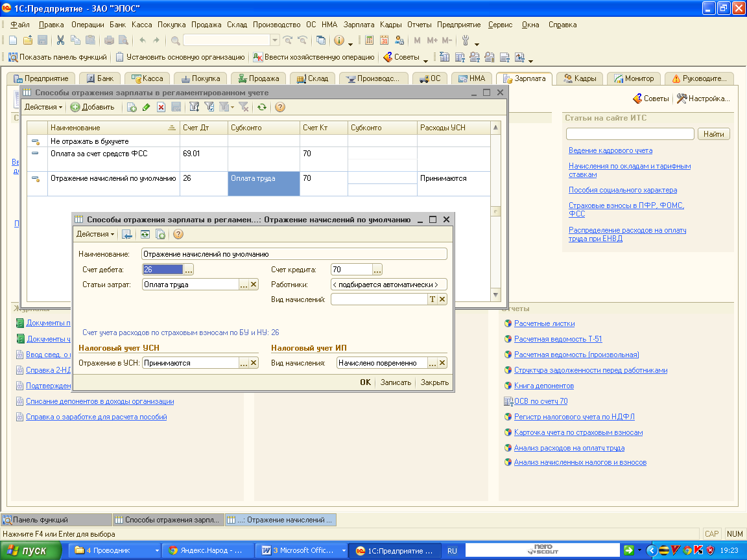This screenshot has width=747, height=560.
Task: Click the copy-add icon in list toolbar
Action: (x=132, y=107)
